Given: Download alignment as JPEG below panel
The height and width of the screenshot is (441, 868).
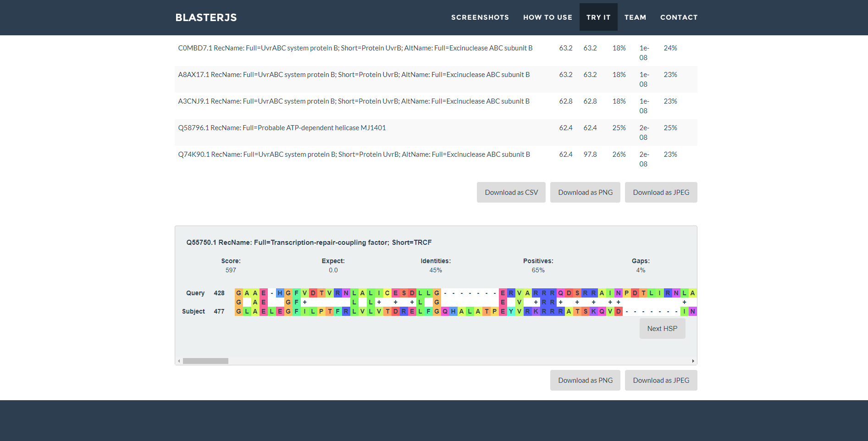Looking at the screenshot, I should (661, 380).
